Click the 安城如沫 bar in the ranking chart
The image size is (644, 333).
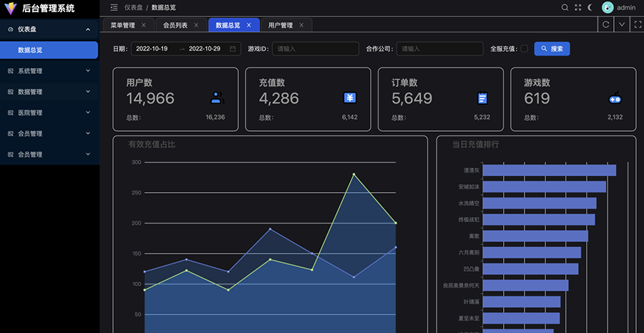pyautogui.click(x=545, y=187)
